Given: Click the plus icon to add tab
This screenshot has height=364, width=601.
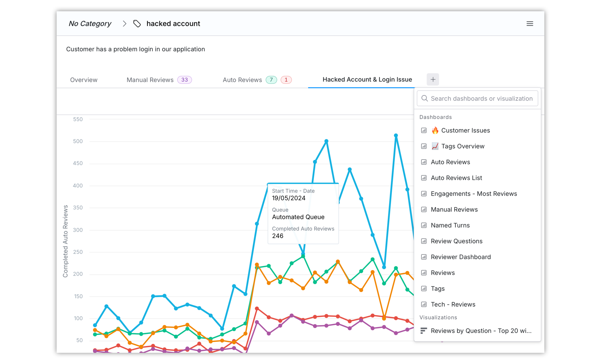Looking at the screenshot, I should tap(433, 80).
